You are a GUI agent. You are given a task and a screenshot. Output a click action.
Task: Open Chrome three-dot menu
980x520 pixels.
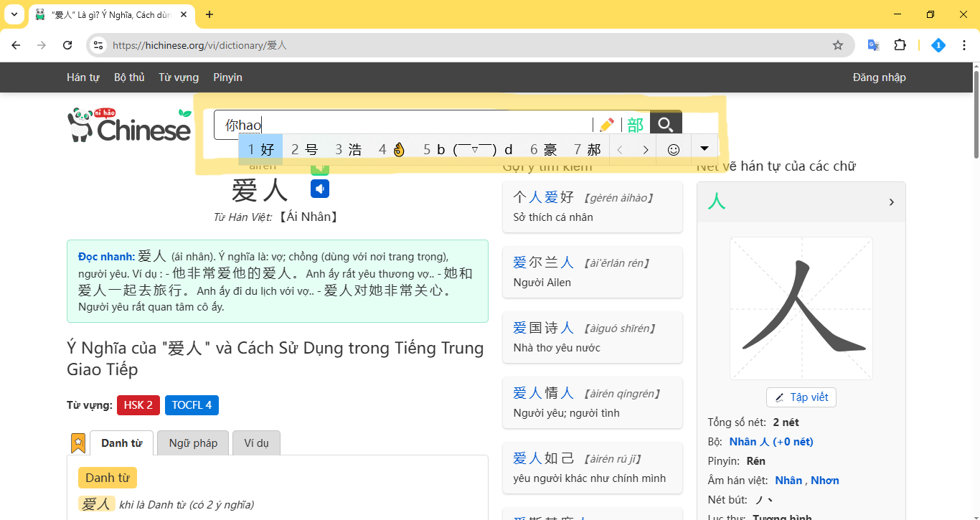[964, 45]
